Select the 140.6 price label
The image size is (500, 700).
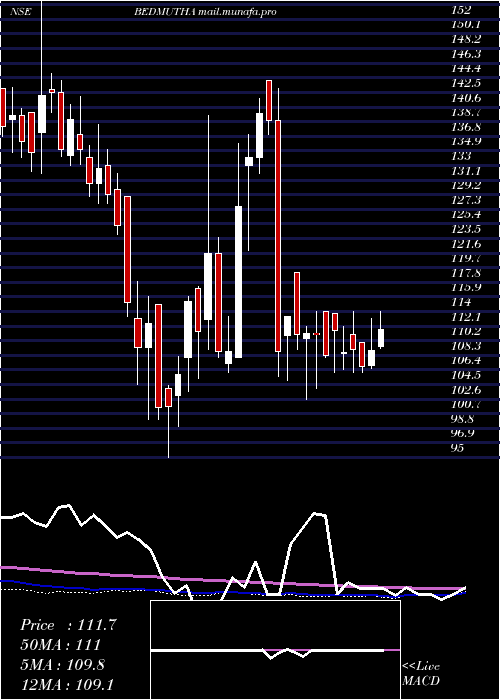[466, 98]
